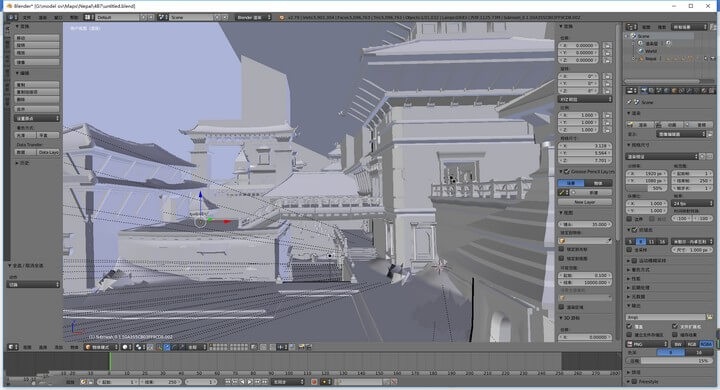Adjust the 15% compression slider
The image size is (720, 390).
click(669, 361)
